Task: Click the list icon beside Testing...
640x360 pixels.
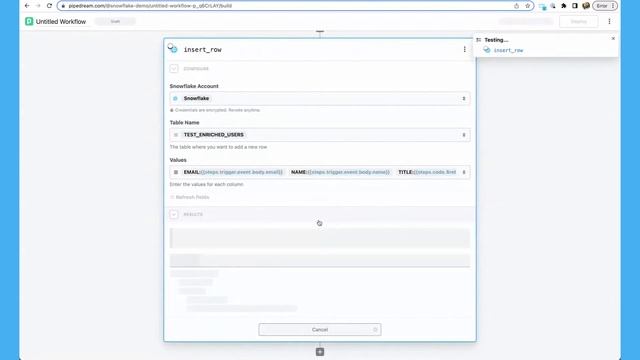Action: (x=478, y=40)
